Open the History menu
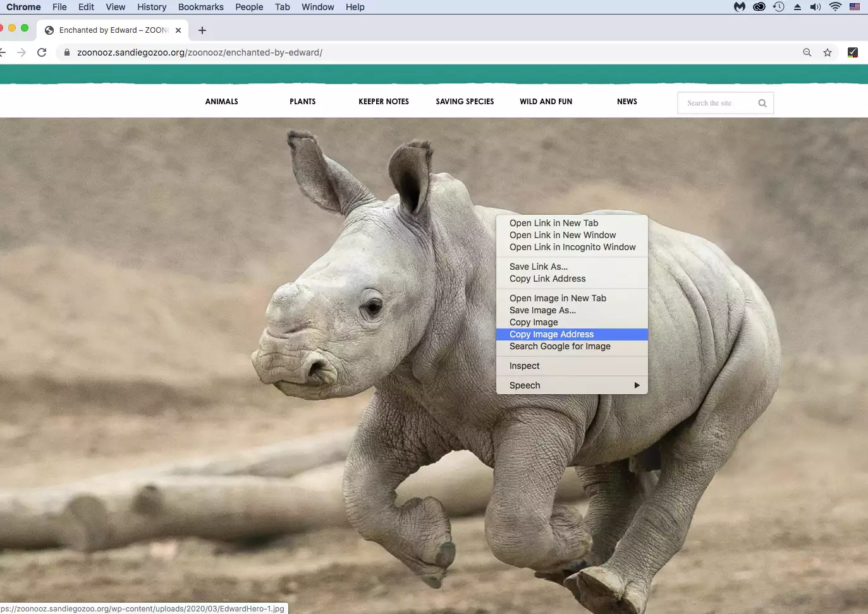 coord(152,7)
